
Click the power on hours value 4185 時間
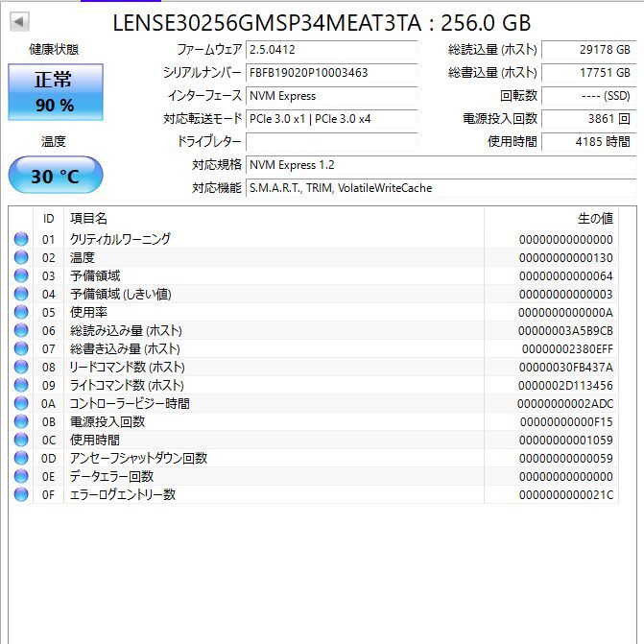click(x=588, y=142)
